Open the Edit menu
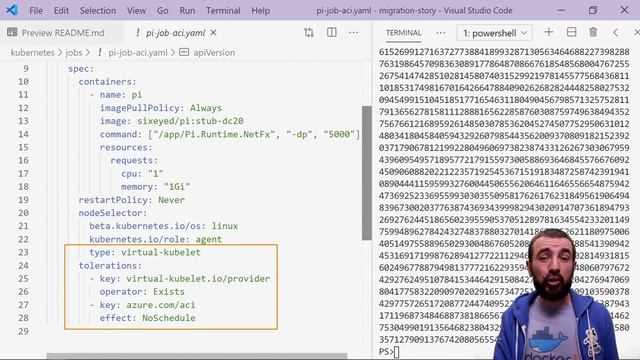Image resolution: width=640 pixels, height=360 pixels. pos(61,11)
